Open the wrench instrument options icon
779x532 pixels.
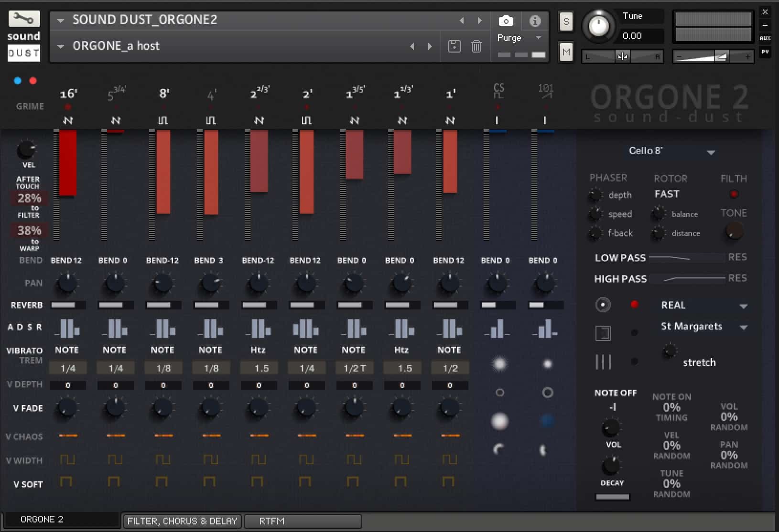coord(24,19)
